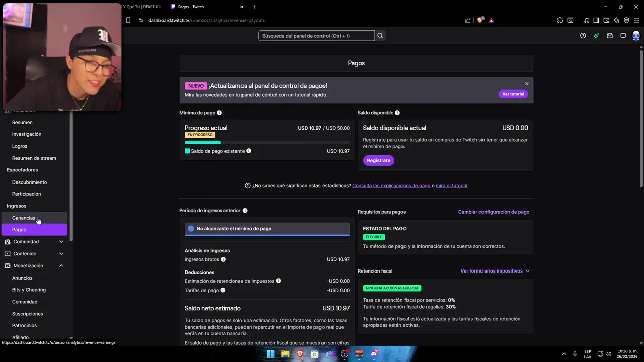Open the Windows Start button
This screenshot has width=644, height=362.
coord(270,354)
